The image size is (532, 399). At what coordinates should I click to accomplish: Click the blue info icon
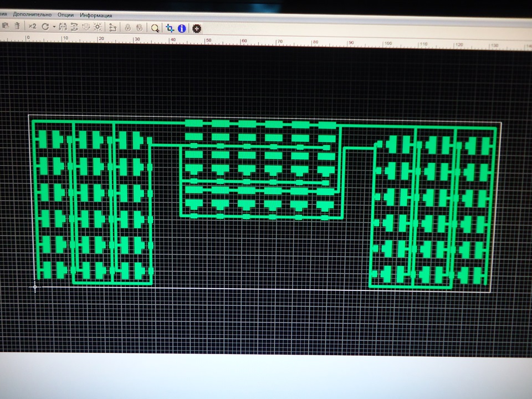182,28
